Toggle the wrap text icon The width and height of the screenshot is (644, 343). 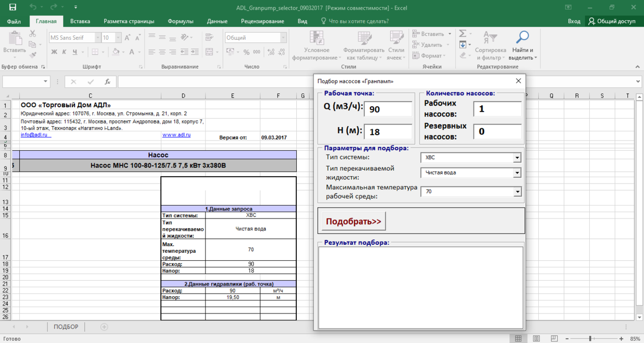click(208, 36)
